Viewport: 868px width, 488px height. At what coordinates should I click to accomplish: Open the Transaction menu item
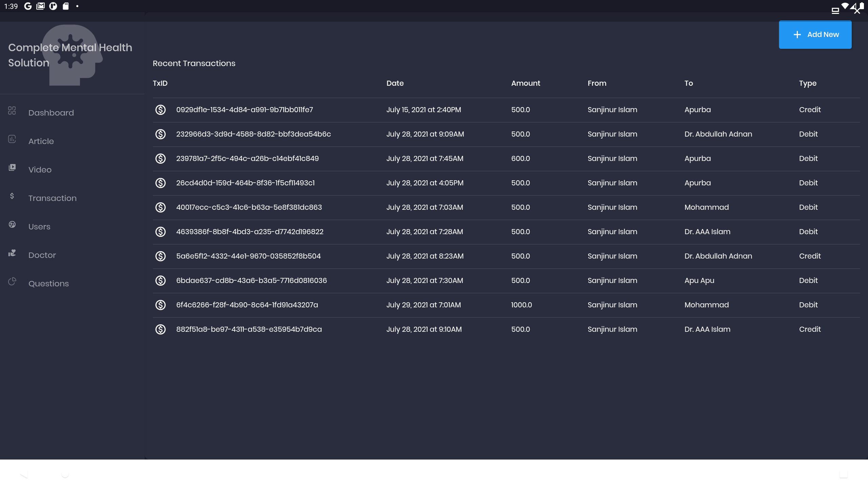pyautogui.click(x=52, y=198)
